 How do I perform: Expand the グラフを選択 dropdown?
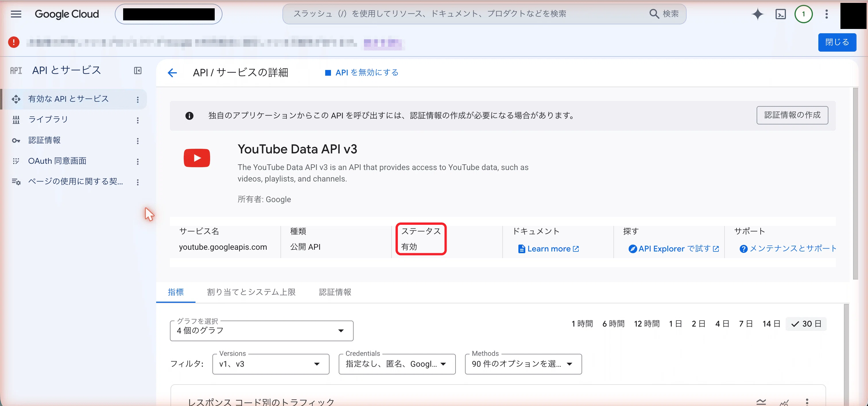pyautogui.click(x=261, y=331)
